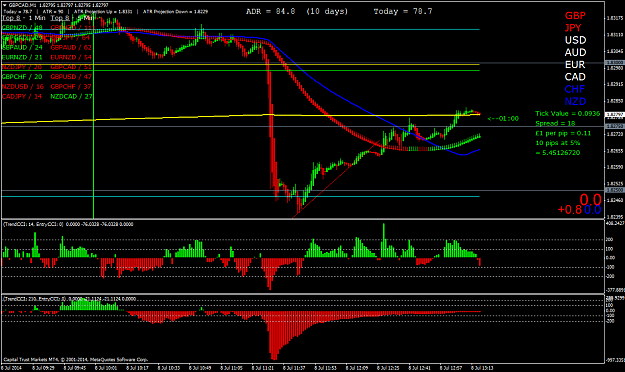This screenshot has width=625, height=372.
Task: Select the red 'CADJPY / 14' entry
Action: pos(22,96)
